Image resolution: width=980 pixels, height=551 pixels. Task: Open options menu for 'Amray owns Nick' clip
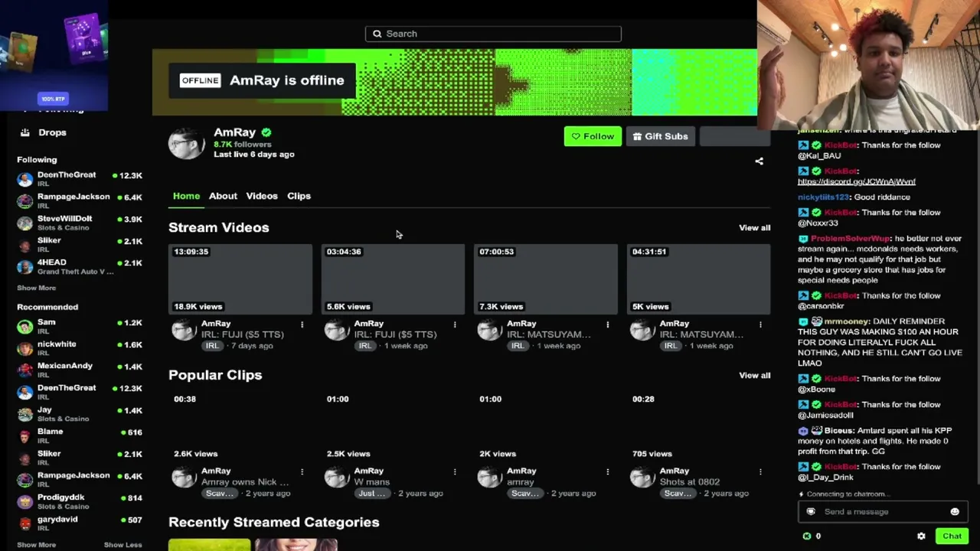click(302, 472)
